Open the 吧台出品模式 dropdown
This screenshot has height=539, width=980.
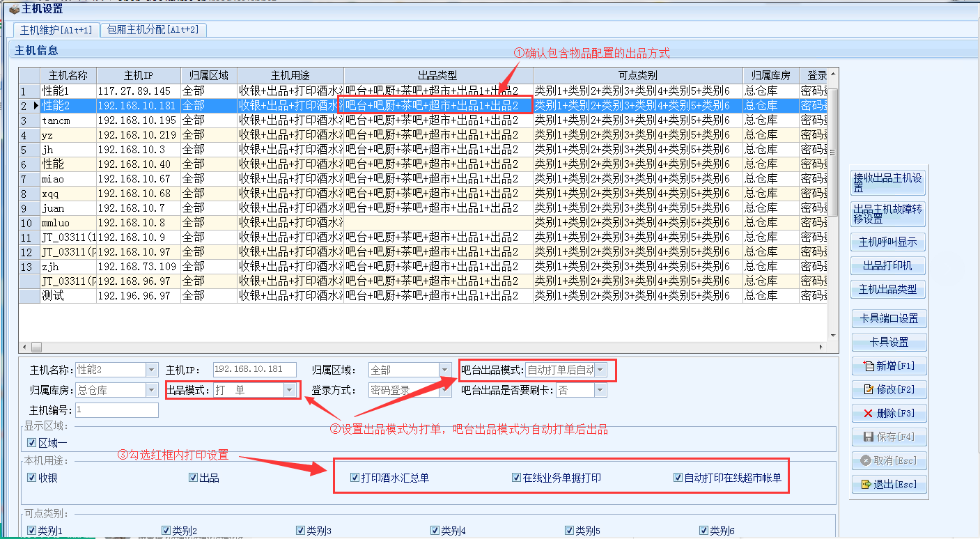600,370
